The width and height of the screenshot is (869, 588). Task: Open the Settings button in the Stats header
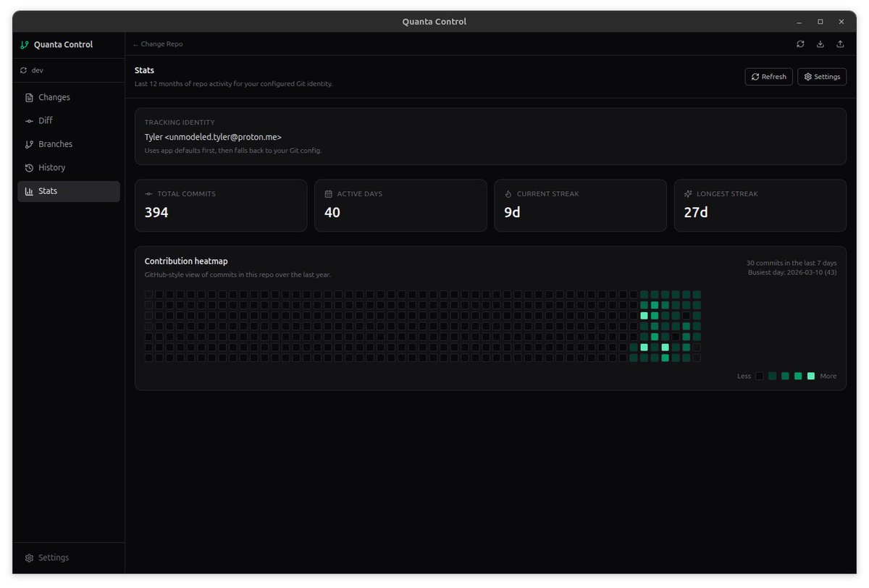822,77
